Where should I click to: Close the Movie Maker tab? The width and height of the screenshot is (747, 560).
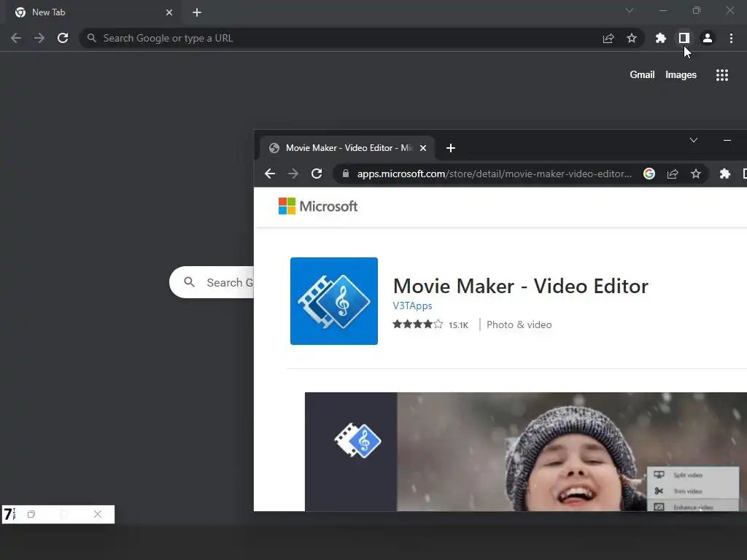(x=423, y=148)
